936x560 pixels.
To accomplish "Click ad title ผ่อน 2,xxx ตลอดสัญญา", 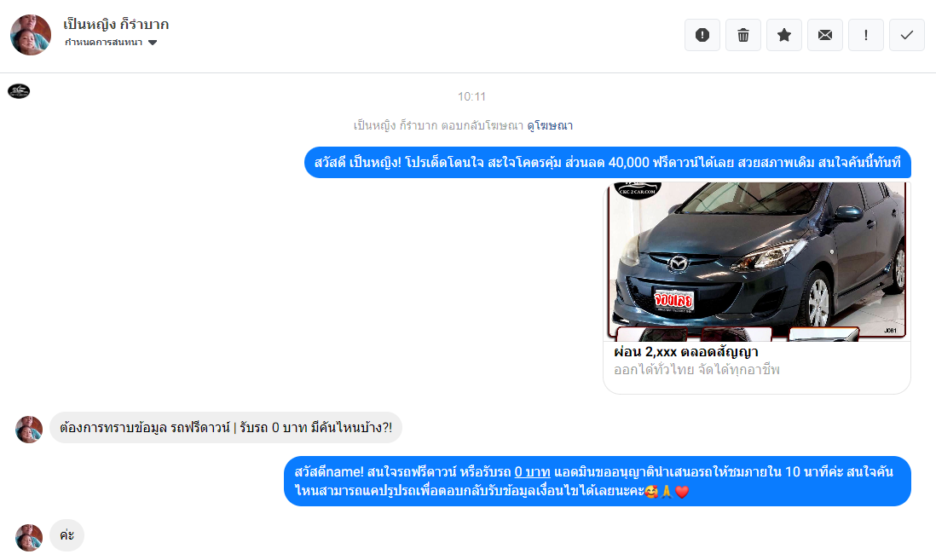I will (x=686, y=352).
